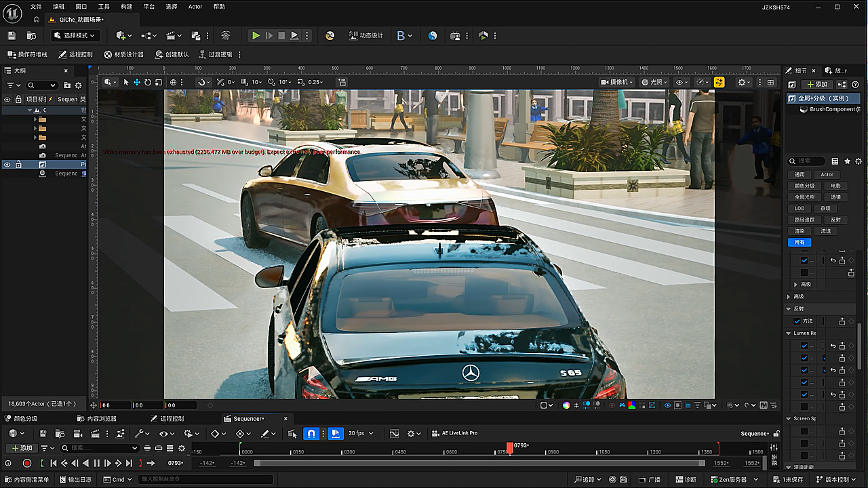Open the 30 fps frame rate dropdown
Image resolution: width=868 pixels, height=488 pixels.
[361, 433]
